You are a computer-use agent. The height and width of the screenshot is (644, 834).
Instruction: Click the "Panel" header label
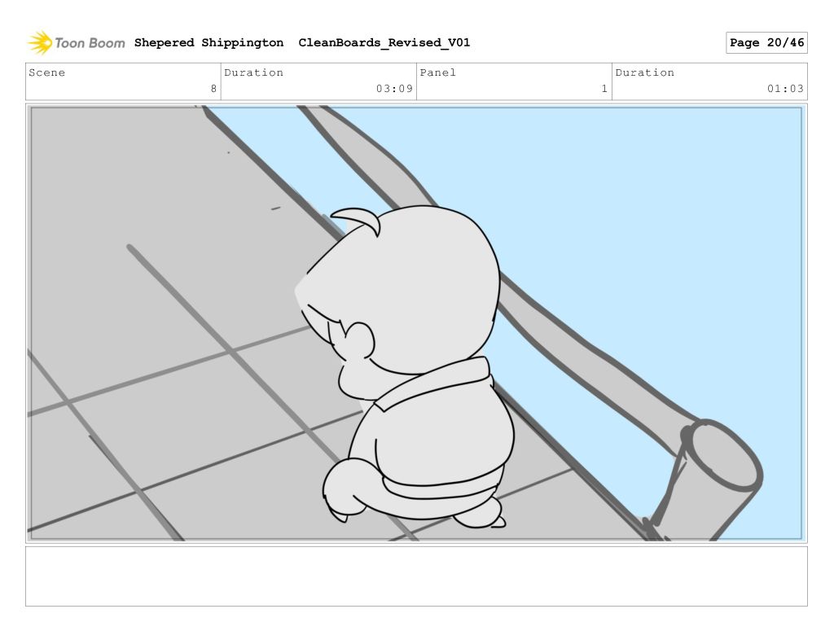tap(437, 72)
